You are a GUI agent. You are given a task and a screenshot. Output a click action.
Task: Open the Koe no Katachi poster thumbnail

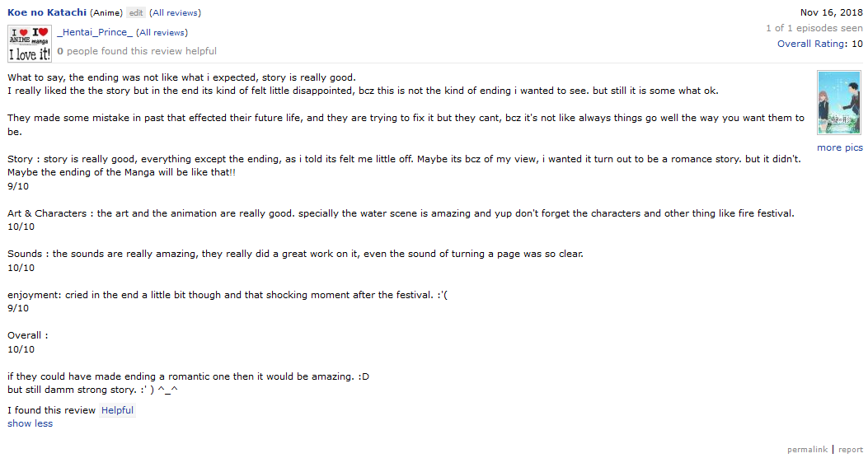(839, 104)
